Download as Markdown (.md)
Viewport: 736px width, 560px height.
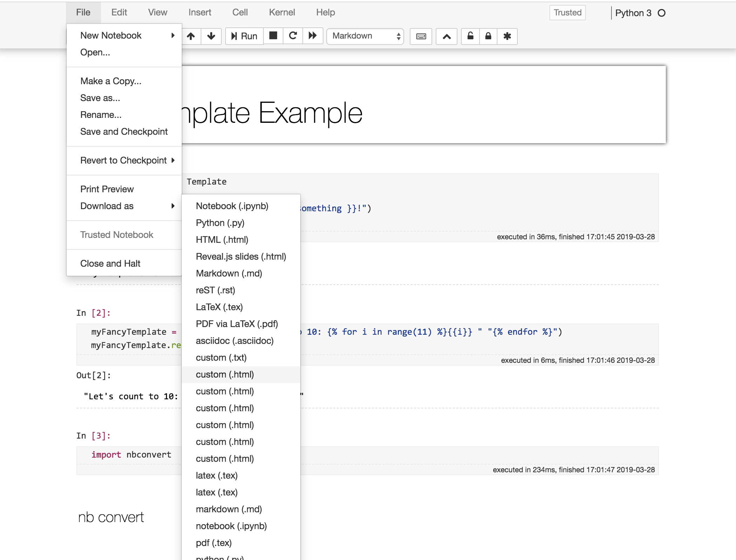[241, 273]
